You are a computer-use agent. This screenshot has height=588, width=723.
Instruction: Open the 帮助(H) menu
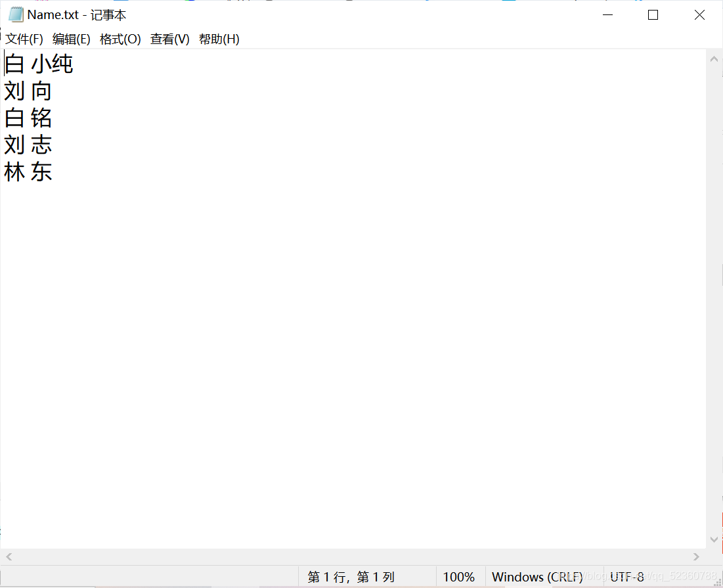coord(219,39)
